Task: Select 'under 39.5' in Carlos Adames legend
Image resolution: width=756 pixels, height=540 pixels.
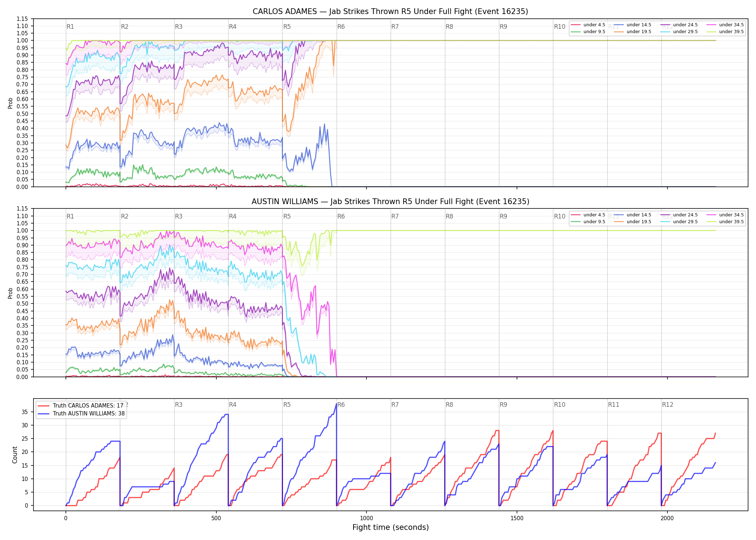Action: [725, 32]
